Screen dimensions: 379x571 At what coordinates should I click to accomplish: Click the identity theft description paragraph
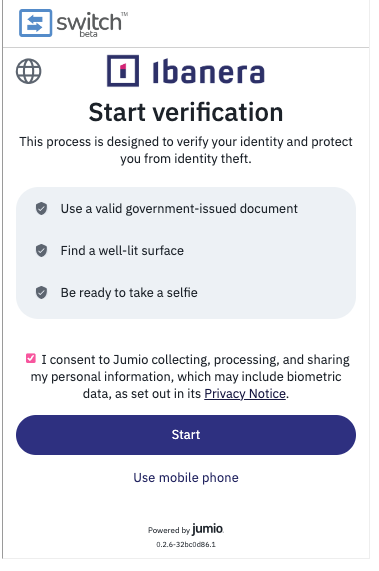point(186,150)
